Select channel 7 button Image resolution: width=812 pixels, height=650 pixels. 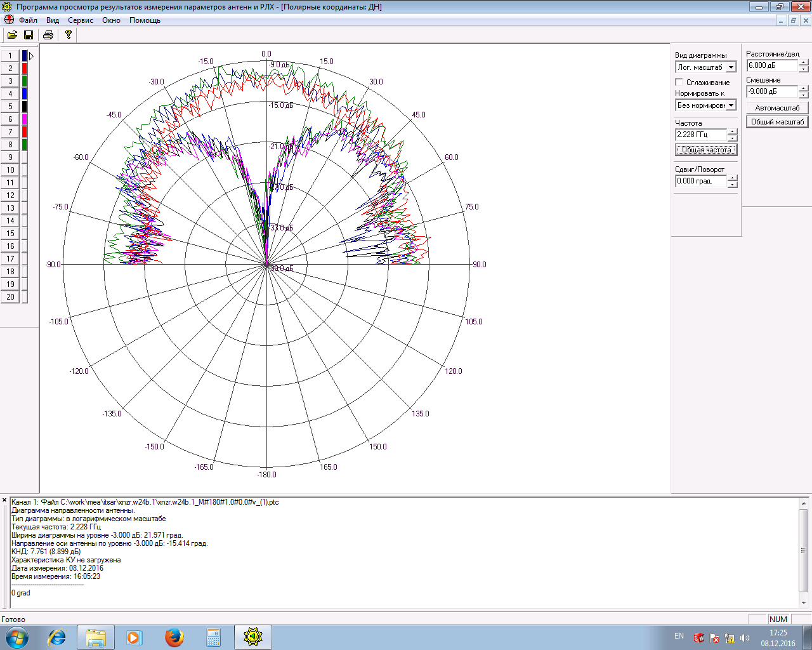pos(10,132)
